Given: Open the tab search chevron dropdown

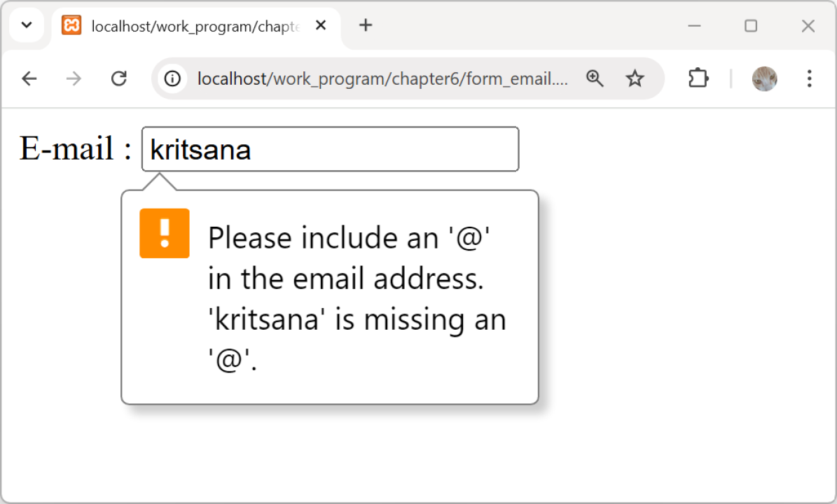Looking at the screenshot, I should [x=27, y=25].
